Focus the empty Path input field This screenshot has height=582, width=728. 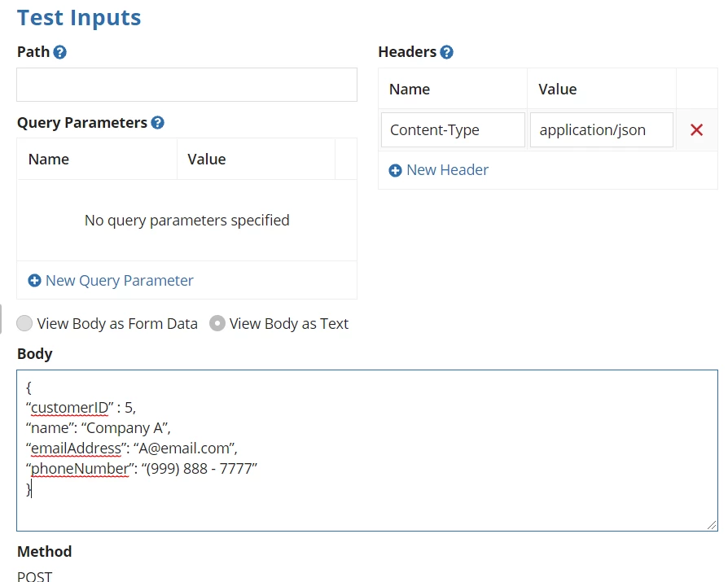(x=186, y=85)
